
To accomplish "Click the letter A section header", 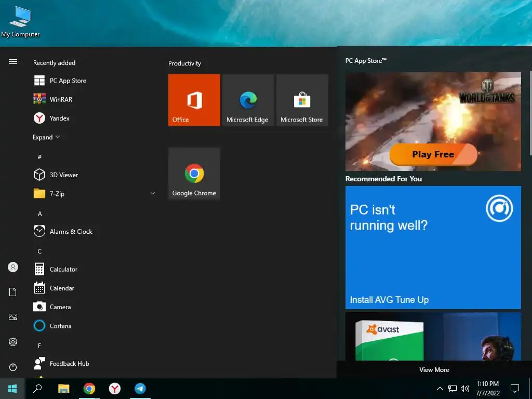I will (x=39, y=214).
